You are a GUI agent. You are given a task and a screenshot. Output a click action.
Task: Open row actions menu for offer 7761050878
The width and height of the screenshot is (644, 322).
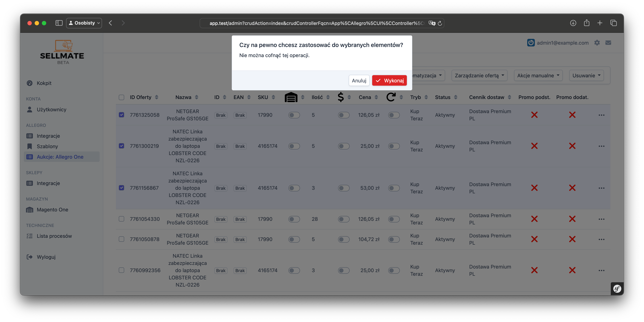tap(602, 239)
